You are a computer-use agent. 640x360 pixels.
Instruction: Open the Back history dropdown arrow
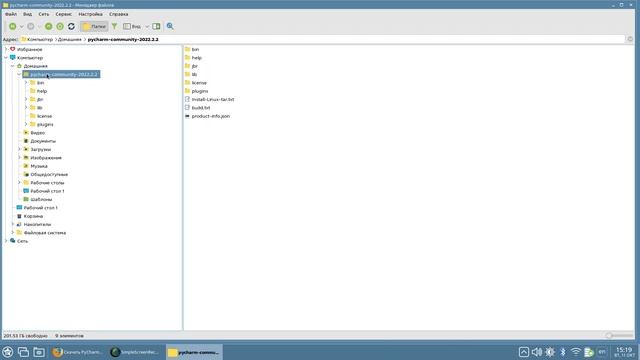(x=22, y=27)
